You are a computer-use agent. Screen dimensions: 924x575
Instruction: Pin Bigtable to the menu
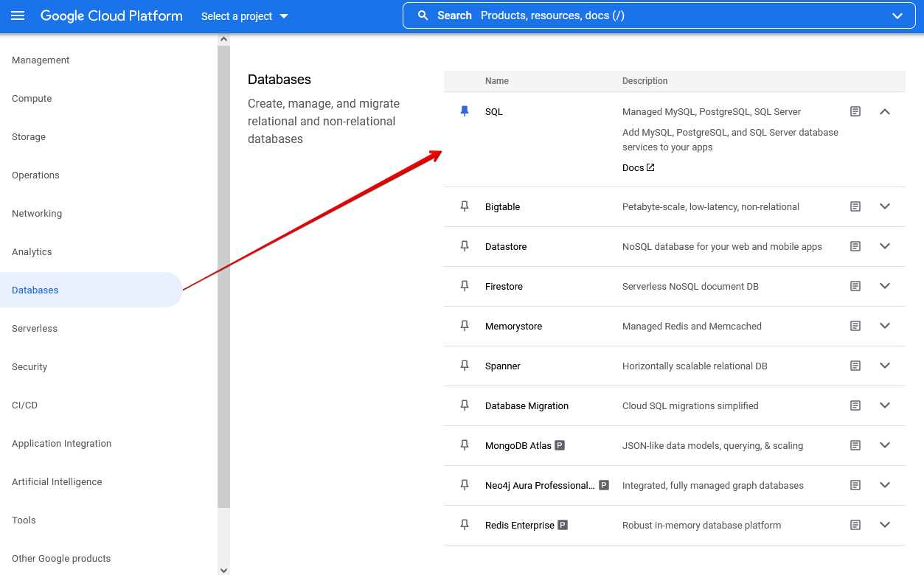465,206
